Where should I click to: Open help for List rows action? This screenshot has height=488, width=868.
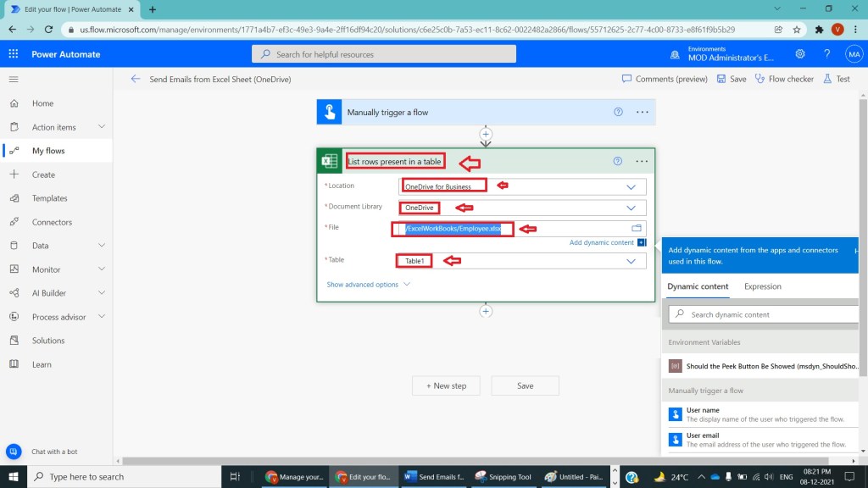[x=618, y=161]
